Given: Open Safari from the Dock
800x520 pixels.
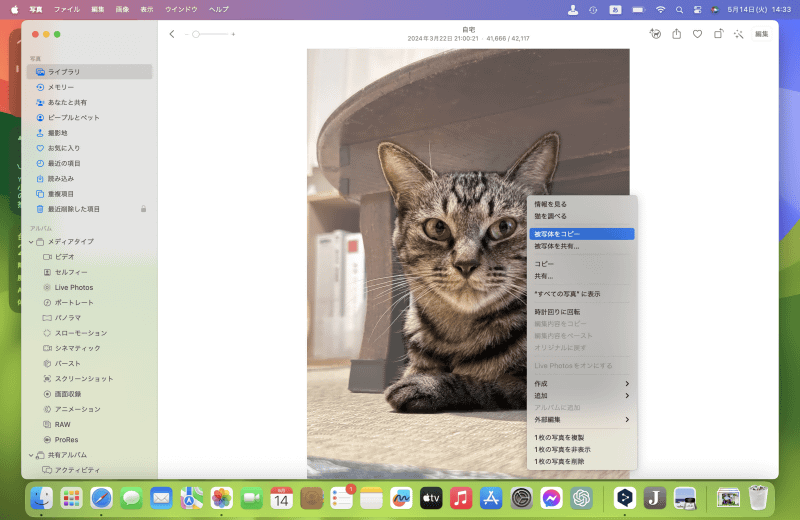Looking at the screenshot, I should (102, 498).
